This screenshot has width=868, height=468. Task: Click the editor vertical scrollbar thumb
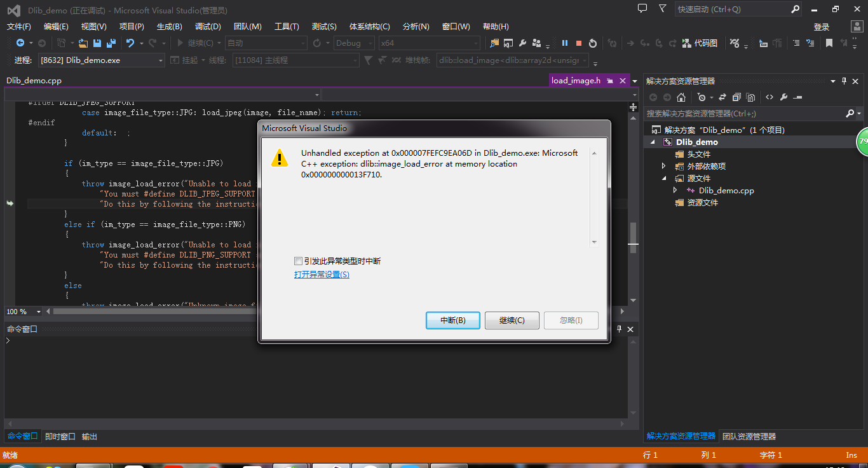[x=633, y=238]
